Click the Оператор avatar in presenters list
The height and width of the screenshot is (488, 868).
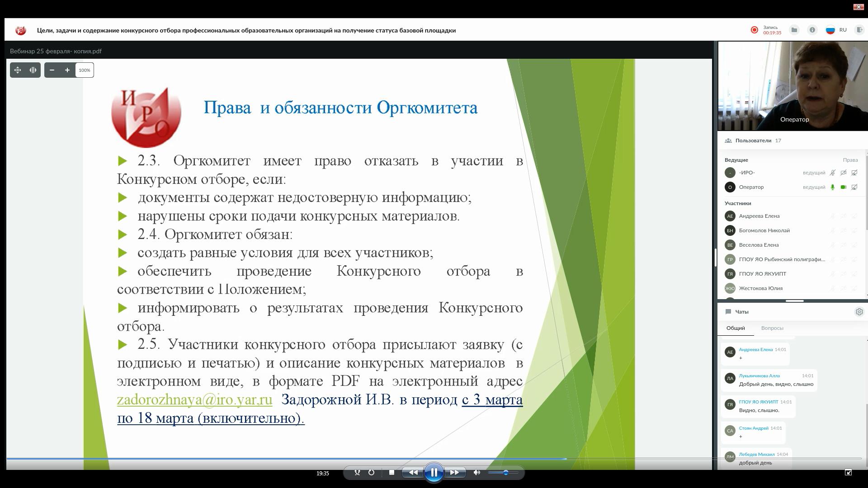(730, 187)
